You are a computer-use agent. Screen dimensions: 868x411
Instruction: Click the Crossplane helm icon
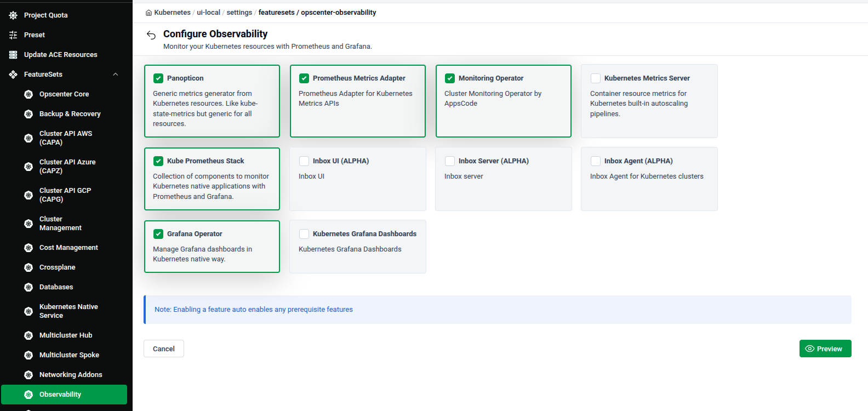28,267
